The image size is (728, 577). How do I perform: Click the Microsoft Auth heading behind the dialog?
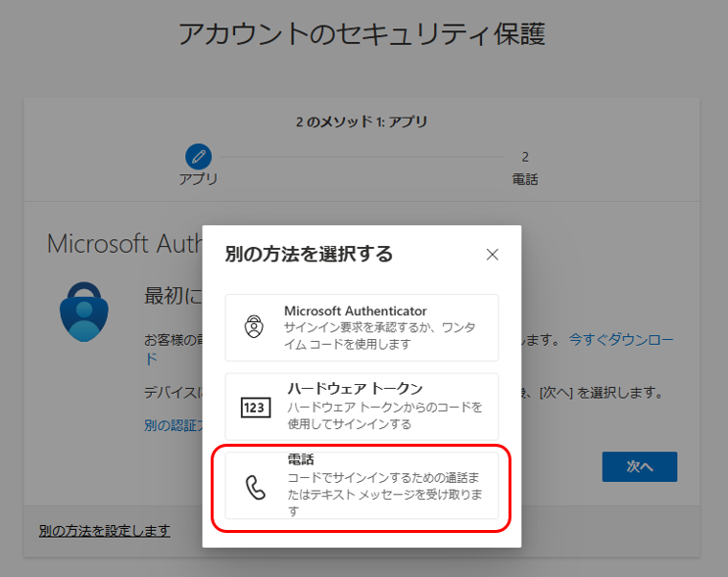pos(124,244)
